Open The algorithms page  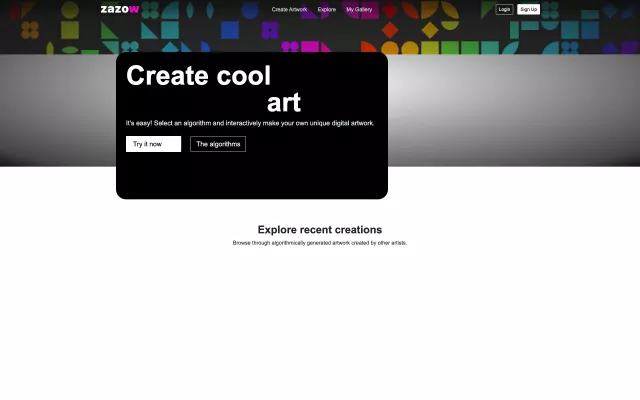click(217, 144)
